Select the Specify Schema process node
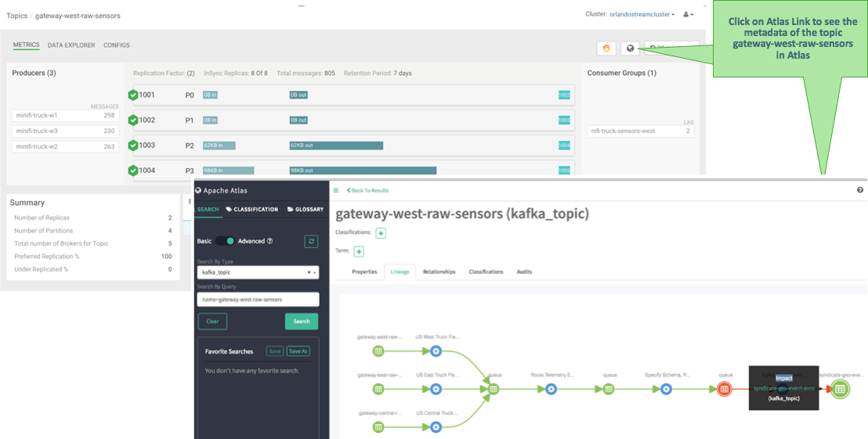This screenshot has height=439, width=868. pyautogui.click(x=666, y=389)
